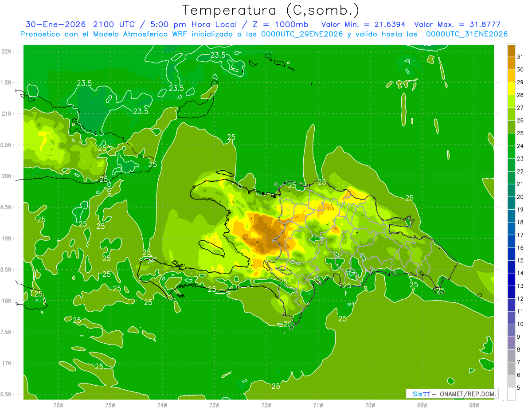Click the purple legend swatch between 9 and 10
Screen dimensions: 532x411
[x=511, y=330]
